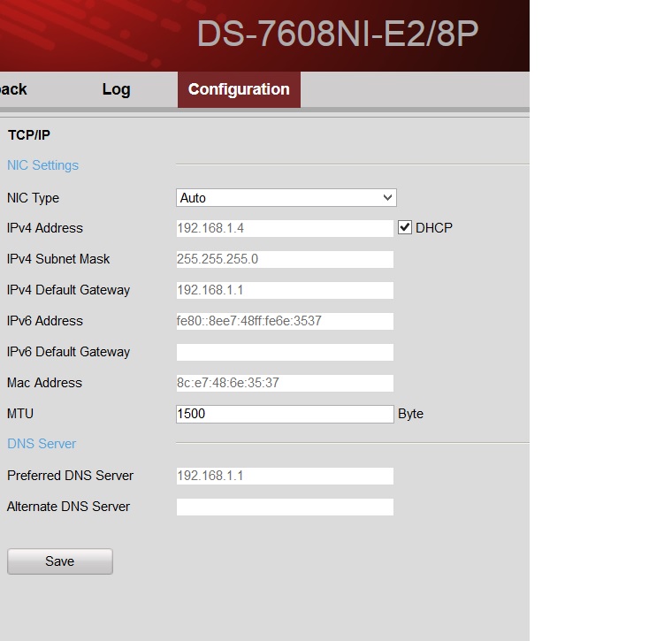672x641 pixels.
Task: Click the Mac Address field
Action: pyautogui.click(x=285, y=383)
